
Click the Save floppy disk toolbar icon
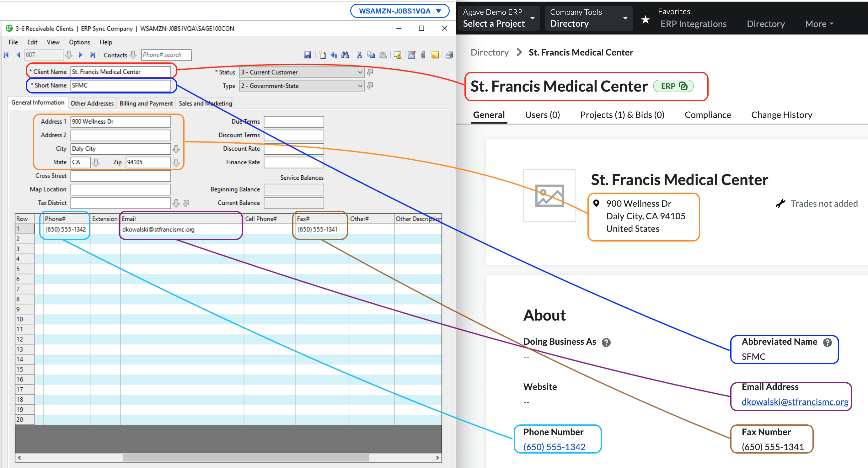click(x=307, y=55)
